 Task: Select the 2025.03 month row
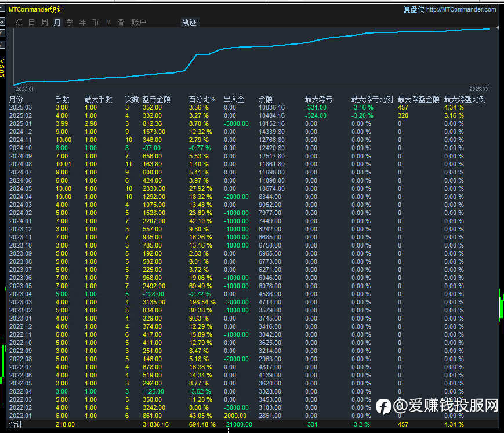click(21, 107)
